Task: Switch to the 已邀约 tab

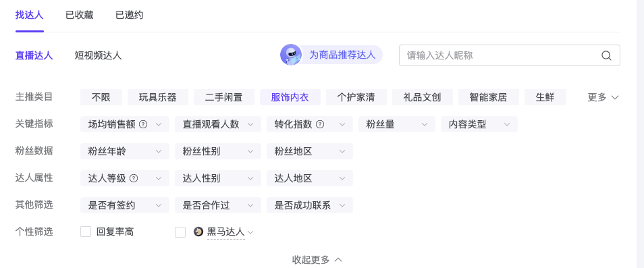Action: (x=129, y=15)
